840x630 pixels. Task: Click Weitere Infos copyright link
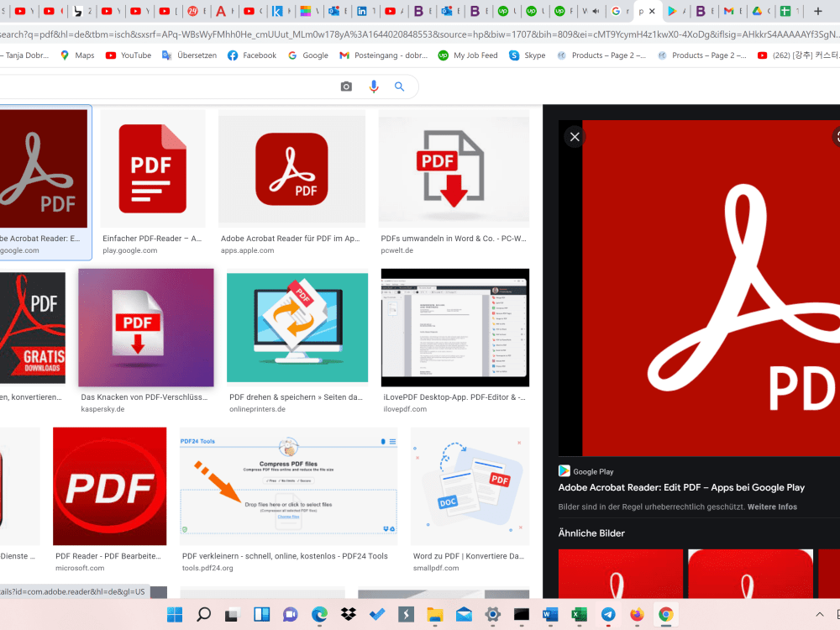772,507
